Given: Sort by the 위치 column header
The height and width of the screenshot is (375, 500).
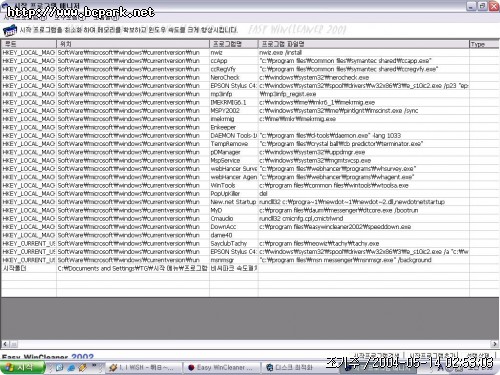Looking at the screenshot, I should [x=133, y=44].
